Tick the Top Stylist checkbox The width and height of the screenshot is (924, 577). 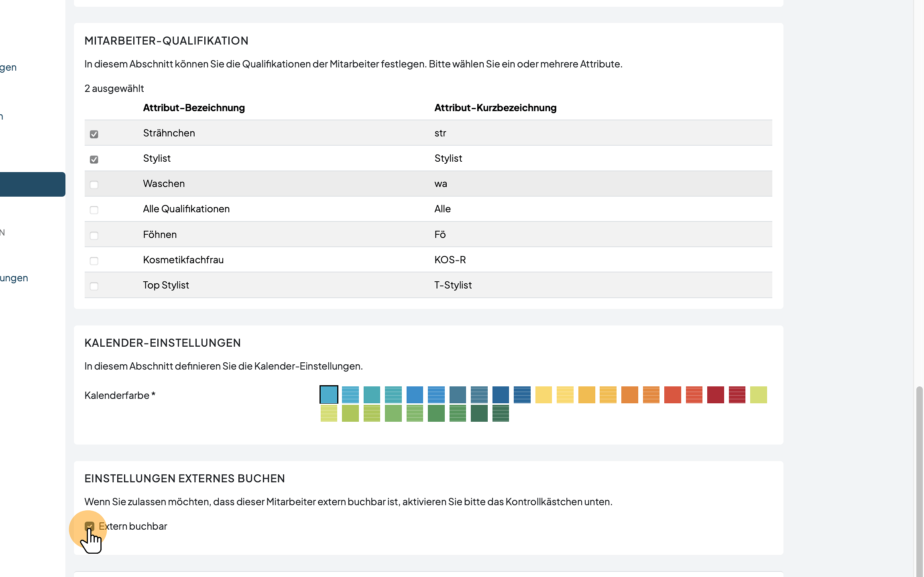pos(94,286)
